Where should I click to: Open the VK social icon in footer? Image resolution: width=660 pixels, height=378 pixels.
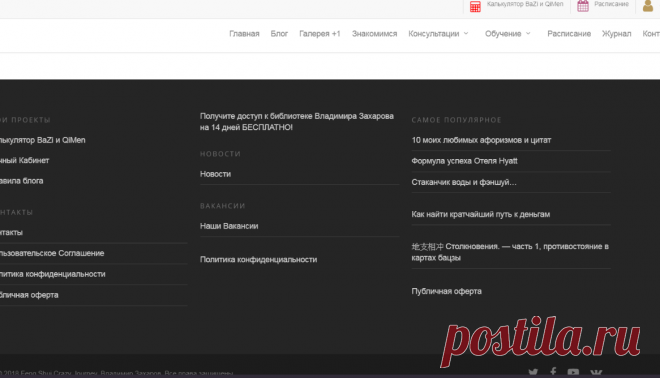coord(596,373)
